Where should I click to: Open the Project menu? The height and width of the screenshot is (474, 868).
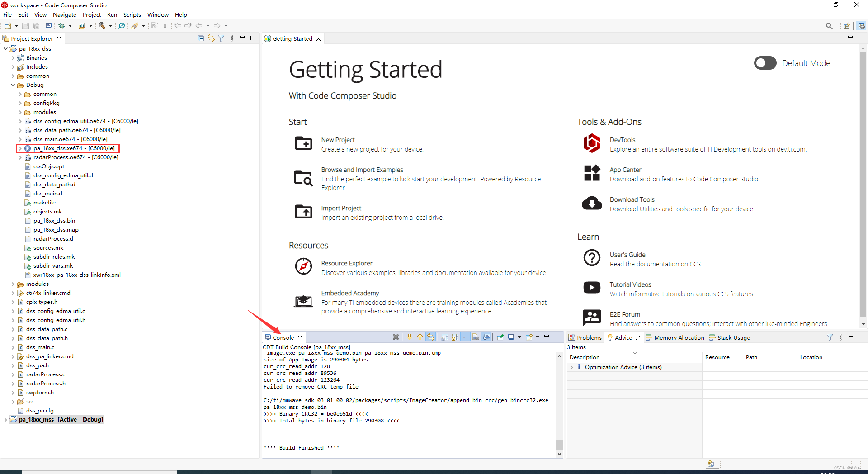click(92, 15)
